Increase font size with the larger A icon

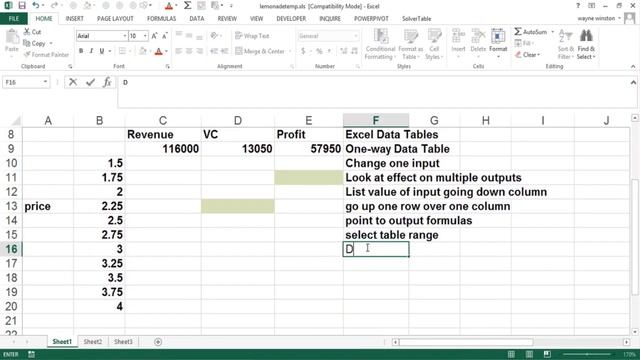(154, 36)
